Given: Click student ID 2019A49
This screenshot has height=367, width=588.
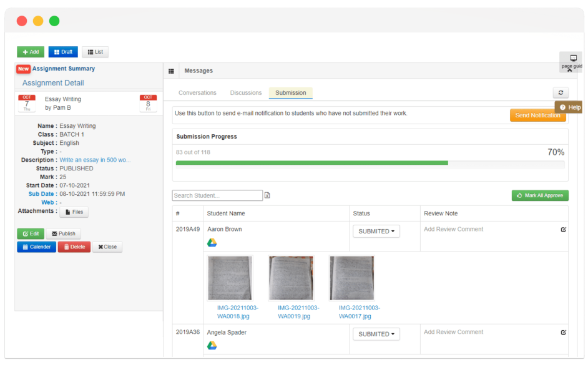Looking at the screenshot, I should (188, 229).
